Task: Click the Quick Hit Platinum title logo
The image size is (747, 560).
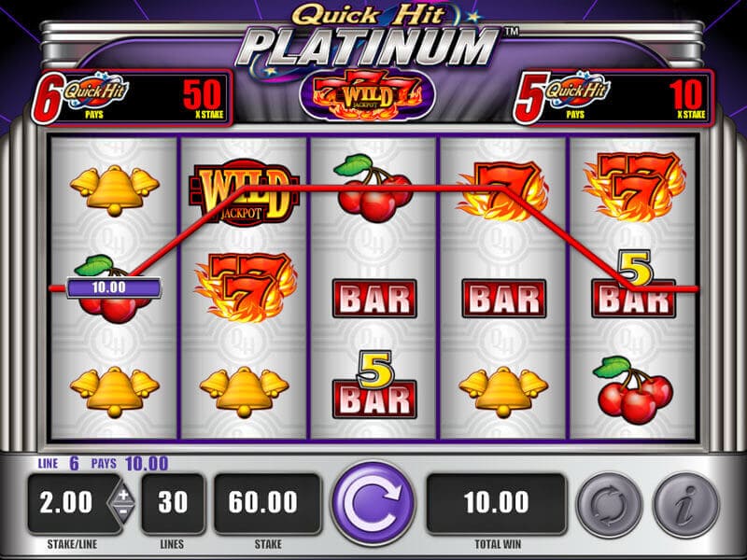Action: click(369, 35)
